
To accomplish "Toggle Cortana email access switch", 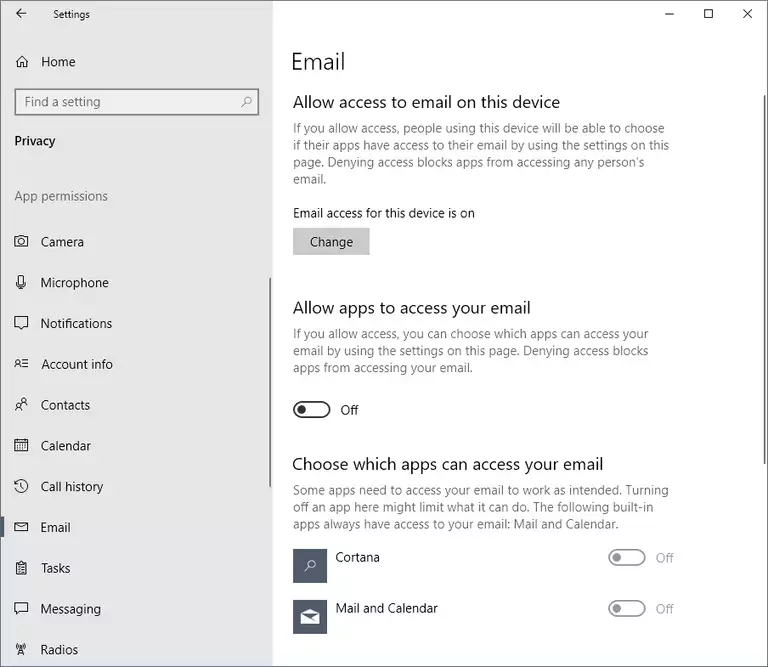I will coord(627,558).
